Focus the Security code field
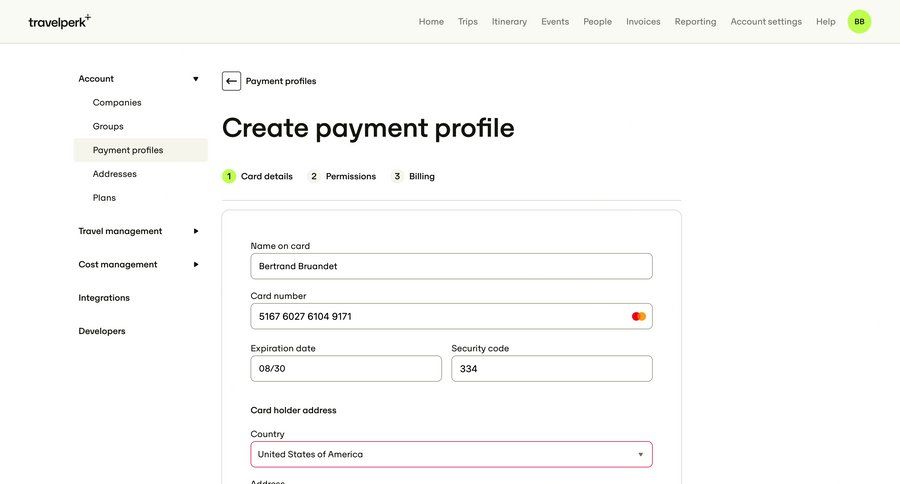 [x=551, y=368]
